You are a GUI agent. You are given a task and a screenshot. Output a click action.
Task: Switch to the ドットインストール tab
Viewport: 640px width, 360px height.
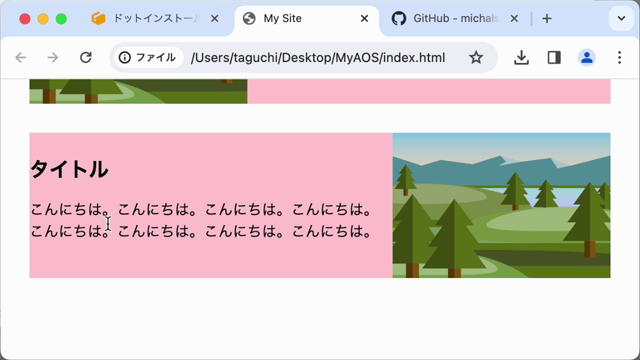pyautogui.click(x=155, y=19)
